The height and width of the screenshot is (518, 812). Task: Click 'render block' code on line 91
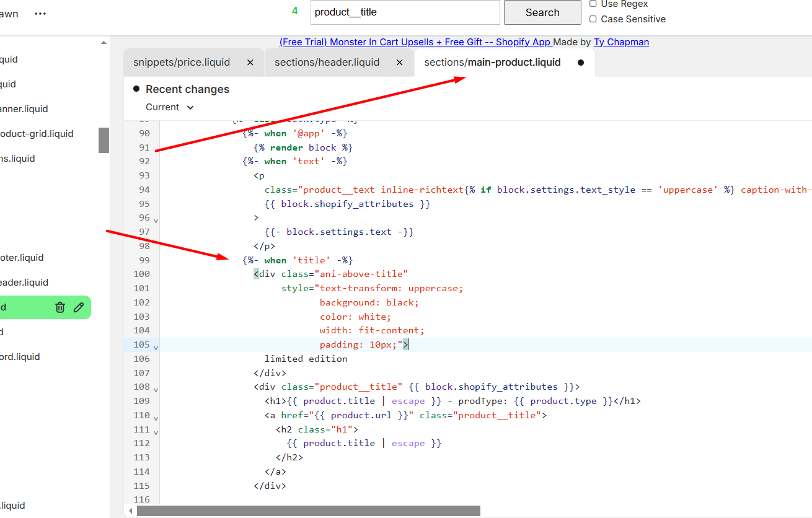[x=303, y=147]
